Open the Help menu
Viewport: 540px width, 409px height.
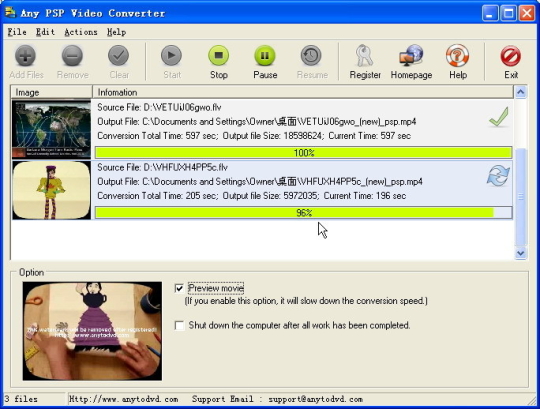tap(116, 32)
